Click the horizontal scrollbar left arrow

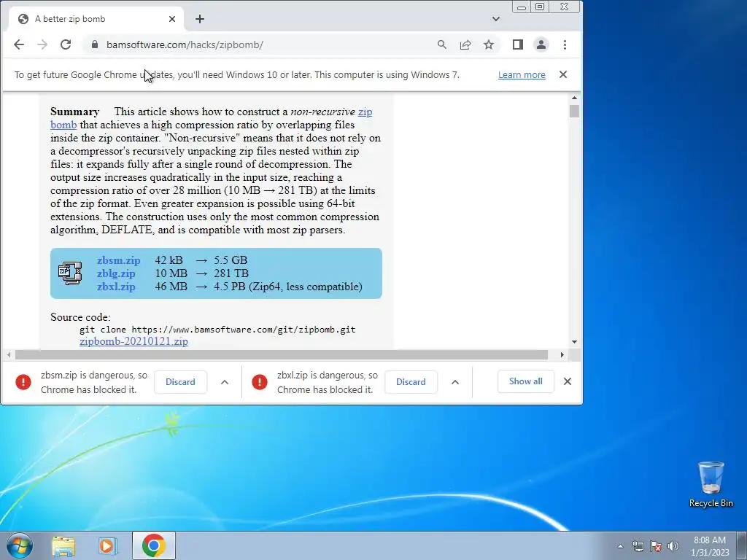[x=9, y=355]
